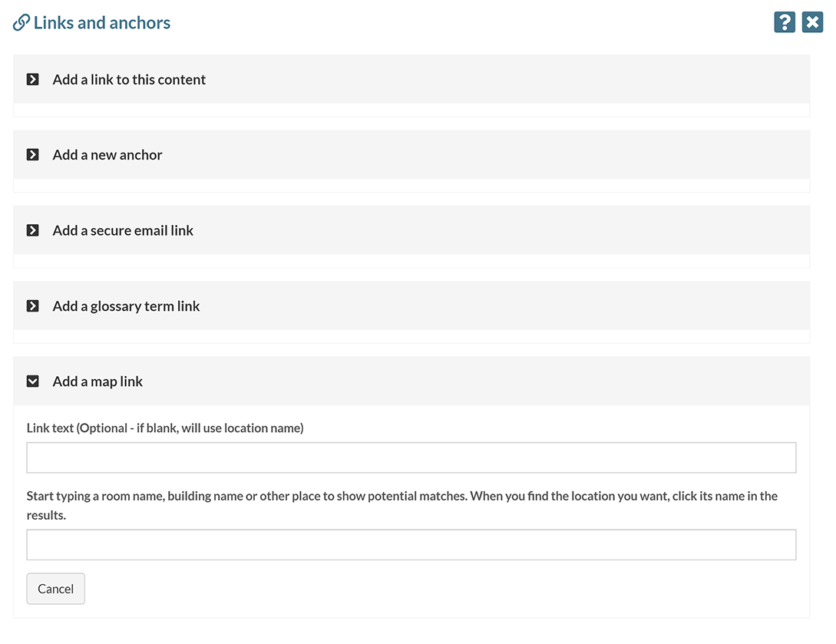This screenshot has width=836, height=644.
Task: Click arrow icon next to Add a new anchor
Action: pos(33,154)
